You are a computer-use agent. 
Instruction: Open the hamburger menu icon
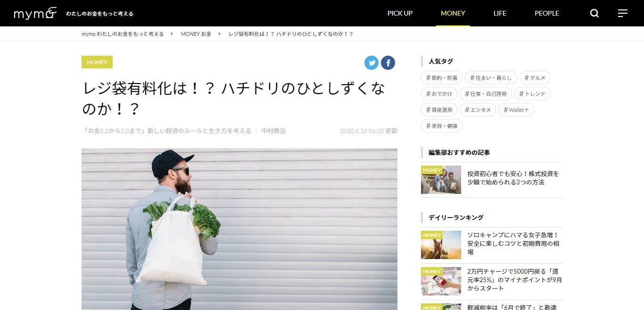tap(623, 13)
